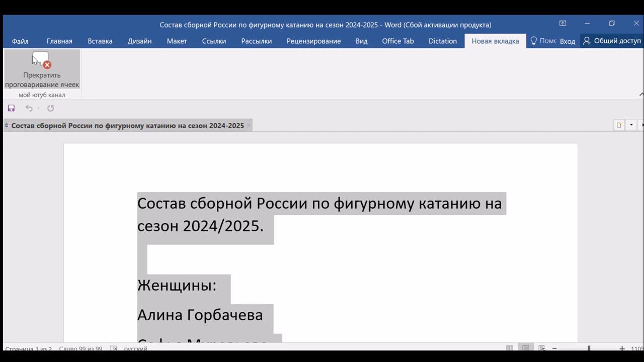Click the Вход sign-in link
The height and width of the screenshot is (362, 644).
[x=568, y=41]
